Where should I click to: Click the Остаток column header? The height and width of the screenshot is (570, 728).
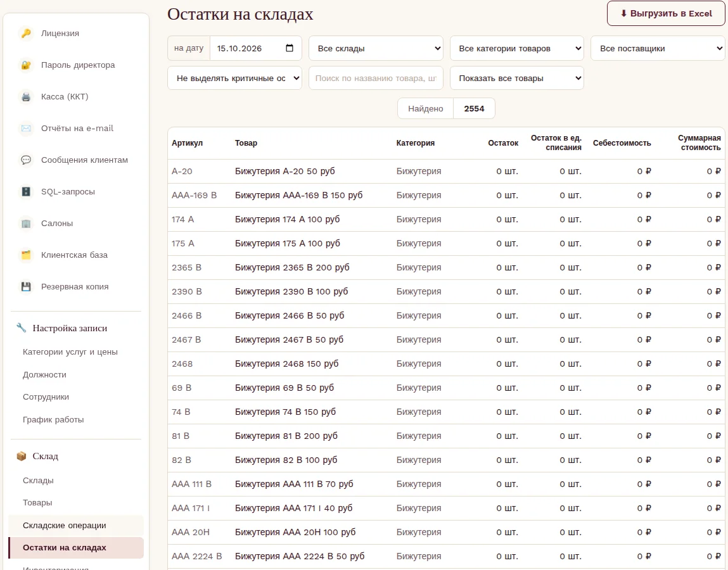point(503,143)
